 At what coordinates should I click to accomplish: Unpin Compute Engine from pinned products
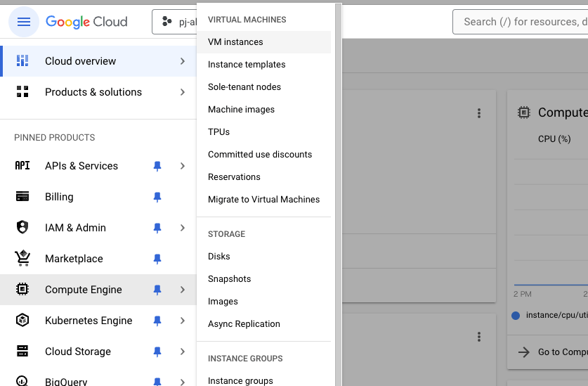pyautogui.click(x=157, y=290)
